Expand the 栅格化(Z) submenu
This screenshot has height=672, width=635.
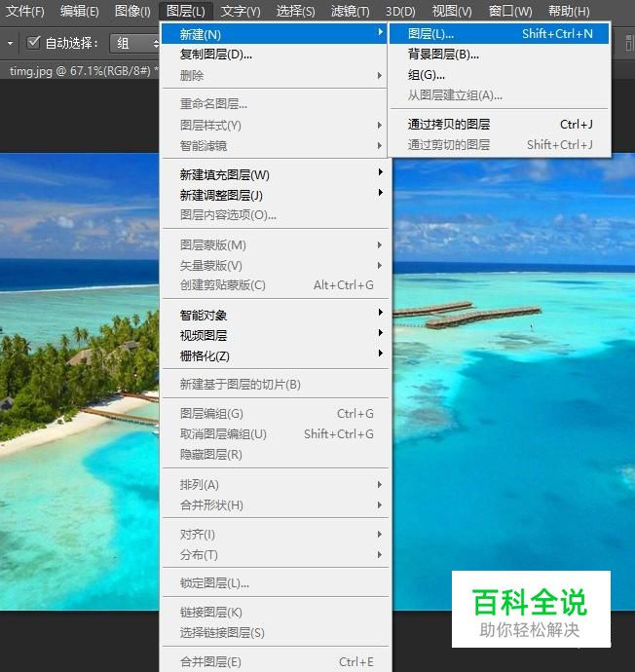[x=275, y=355]
